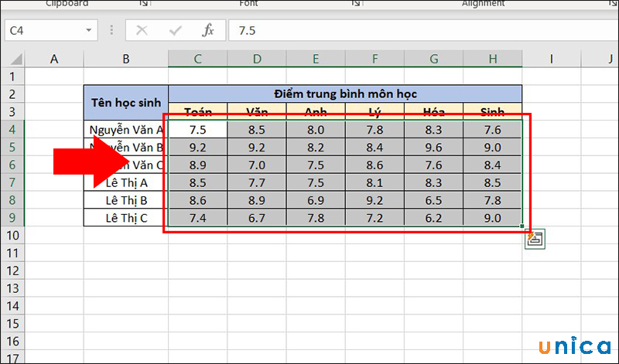
Task: Click the formula bar field showing 7.5
Action: pos(418,31)
